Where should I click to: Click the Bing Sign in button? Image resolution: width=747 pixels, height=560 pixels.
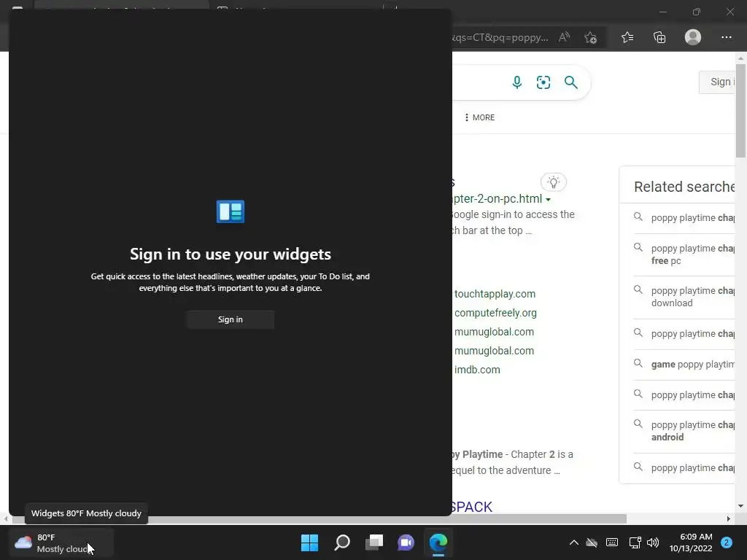tap(718, 82)
